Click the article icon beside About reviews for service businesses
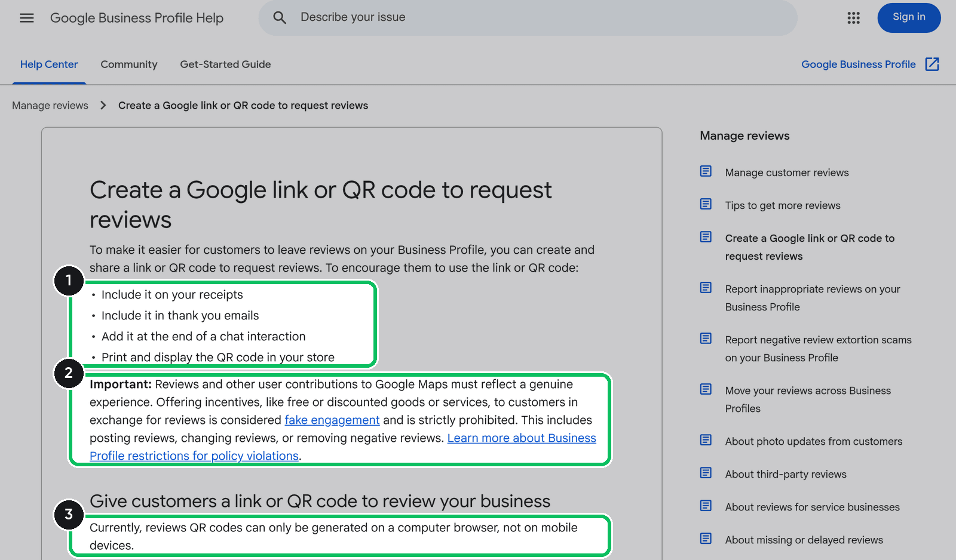 click(706, 506)
